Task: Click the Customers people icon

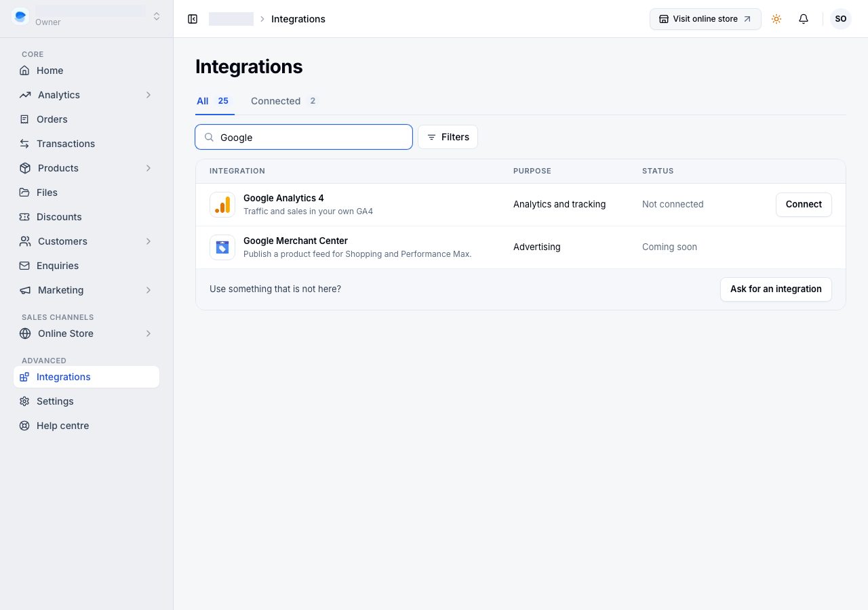Action: pos(25,241)
